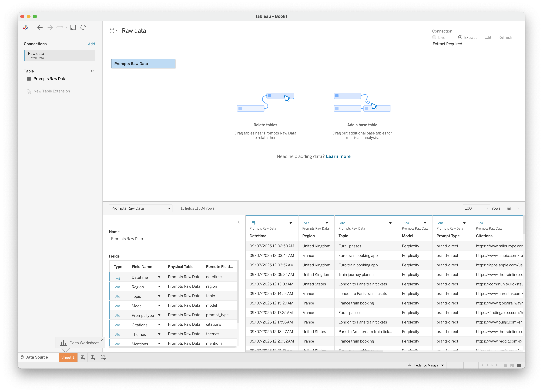Click the Refresh extract link
The image size is (543, 392).
tap(505, 37)
